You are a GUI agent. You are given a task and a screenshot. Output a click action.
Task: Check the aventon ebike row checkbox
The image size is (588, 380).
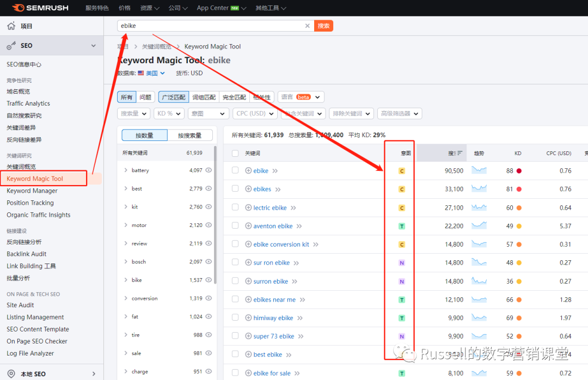coord(235,225)
